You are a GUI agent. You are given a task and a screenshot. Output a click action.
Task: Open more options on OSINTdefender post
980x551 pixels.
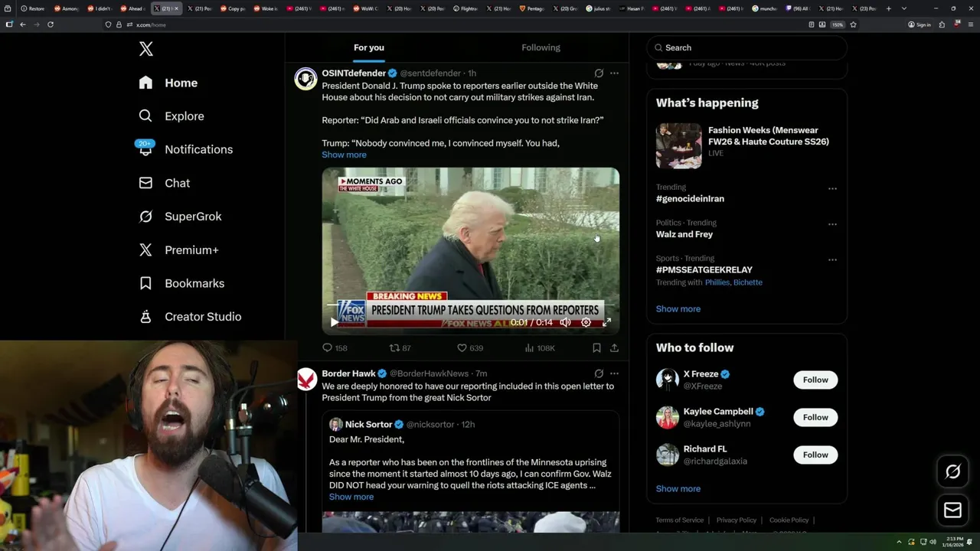614,73
